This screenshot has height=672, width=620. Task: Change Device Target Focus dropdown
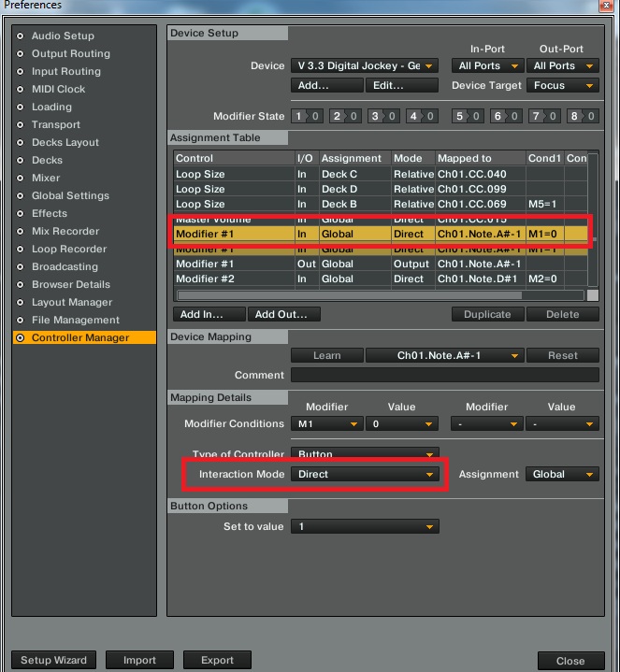click(563, 86)
